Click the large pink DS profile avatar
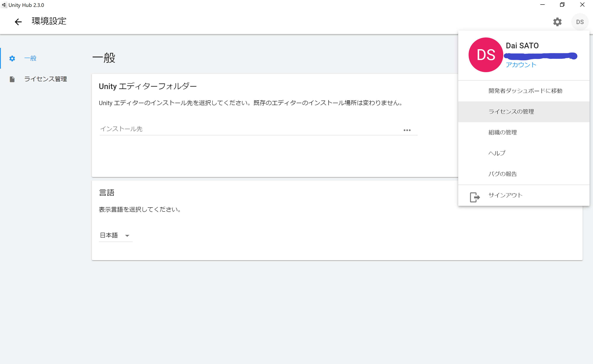This screenshot has height=364, width=593. coord(486,55)
